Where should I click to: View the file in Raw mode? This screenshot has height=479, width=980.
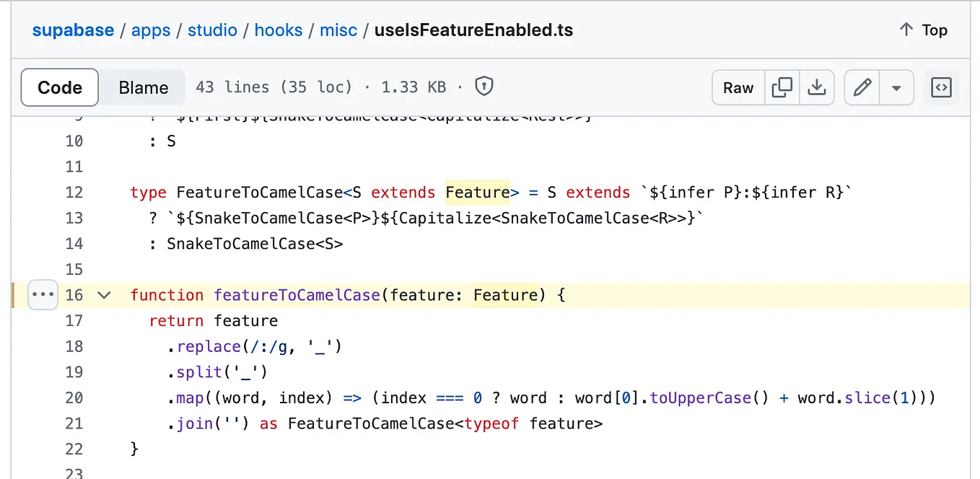738,87
